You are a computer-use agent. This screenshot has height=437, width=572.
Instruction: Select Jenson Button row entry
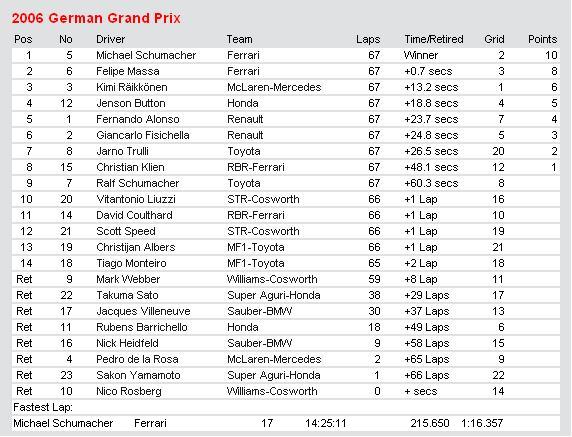(286, 103)
